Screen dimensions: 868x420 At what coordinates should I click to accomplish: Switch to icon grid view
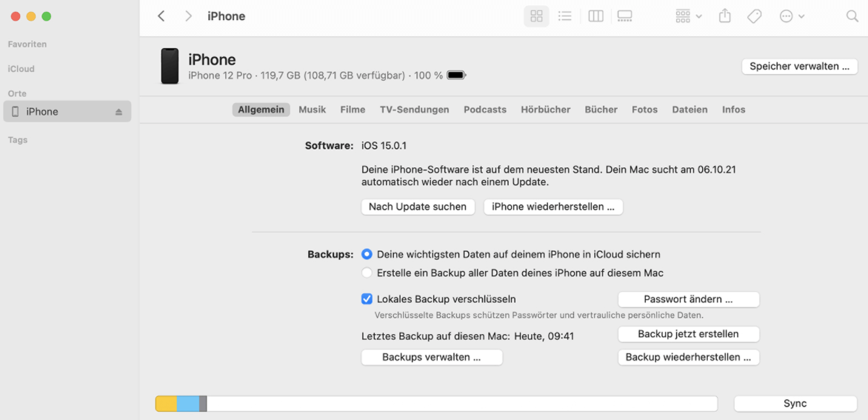click(536, 16)
